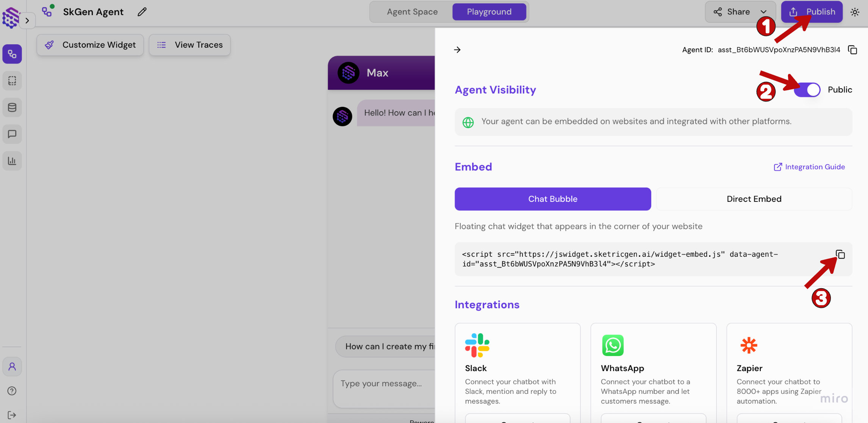This screenshot has width=868, height=423.
Task: Switch to the Direct Embed tab
Action: (754, 199)
